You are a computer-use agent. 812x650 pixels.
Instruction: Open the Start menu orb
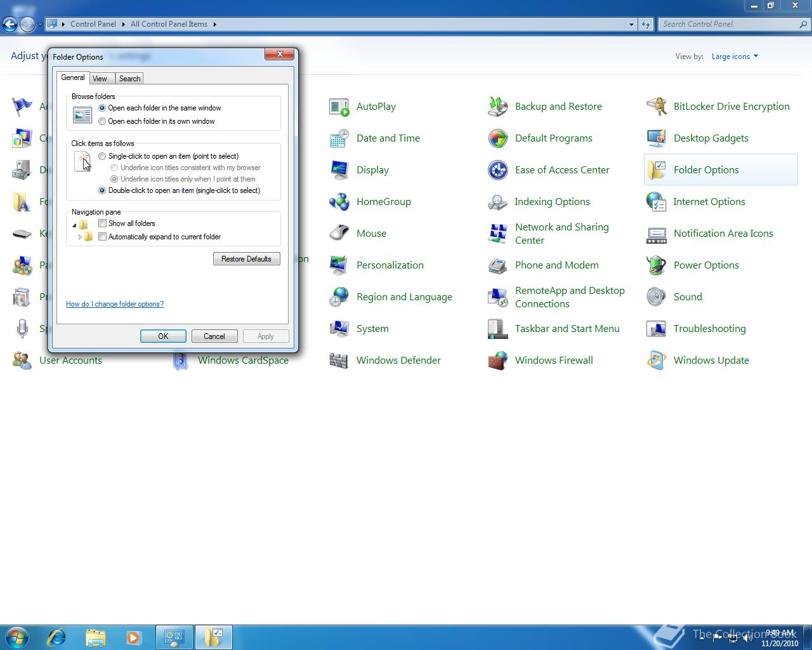tap(17, 637)
